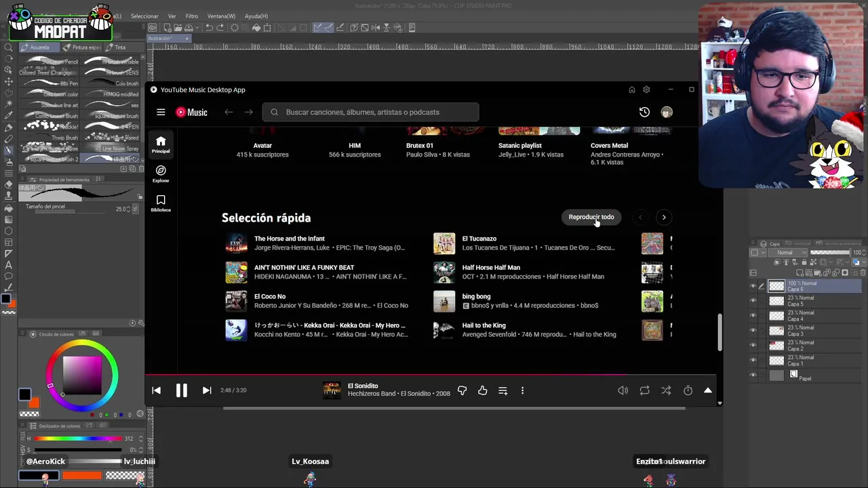
Task: Open Half Horse Half Man album thumbnail
Action: [444, 272]
